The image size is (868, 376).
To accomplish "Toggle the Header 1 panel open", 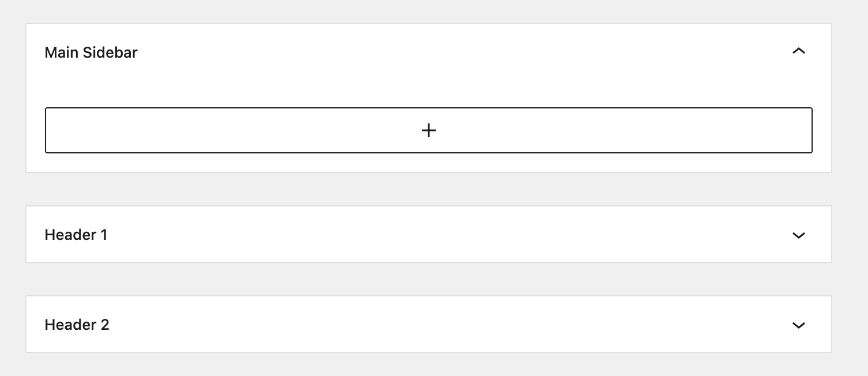I will tap(428, 235).
